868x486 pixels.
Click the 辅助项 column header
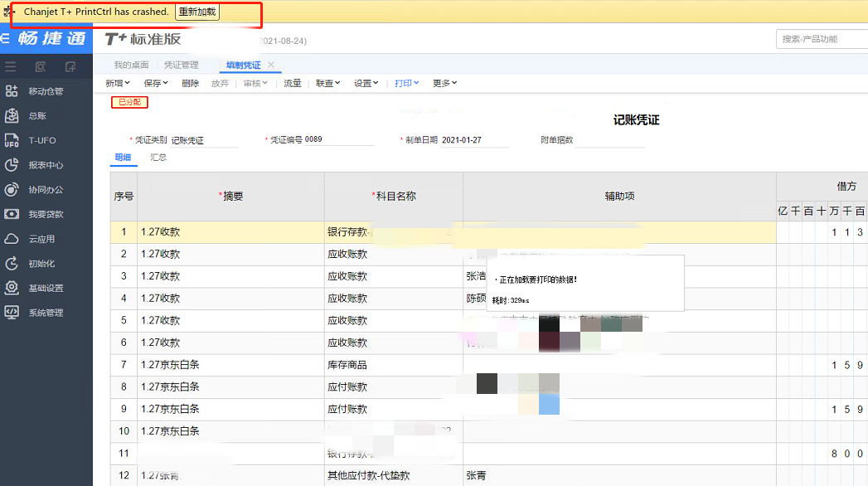(619, 197)
